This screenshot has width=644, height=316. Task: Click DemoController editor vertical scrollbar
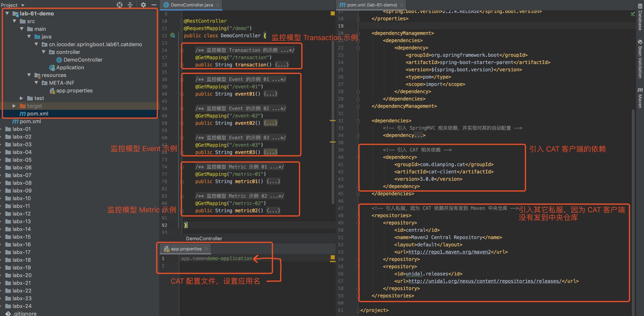tap(333, 123)
